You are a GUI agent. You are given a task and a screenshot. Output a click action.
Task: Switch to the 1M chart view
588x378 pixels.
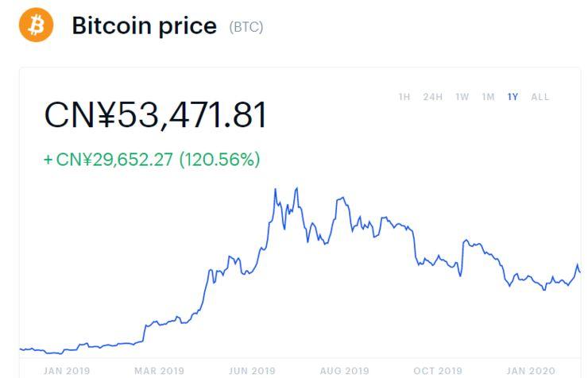488,97
